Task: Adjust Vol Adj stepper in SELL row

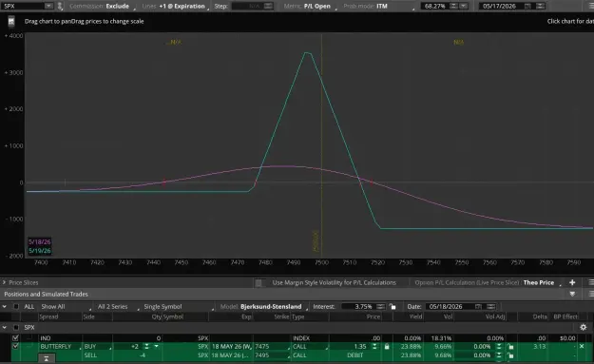Action: click(499, 355)
